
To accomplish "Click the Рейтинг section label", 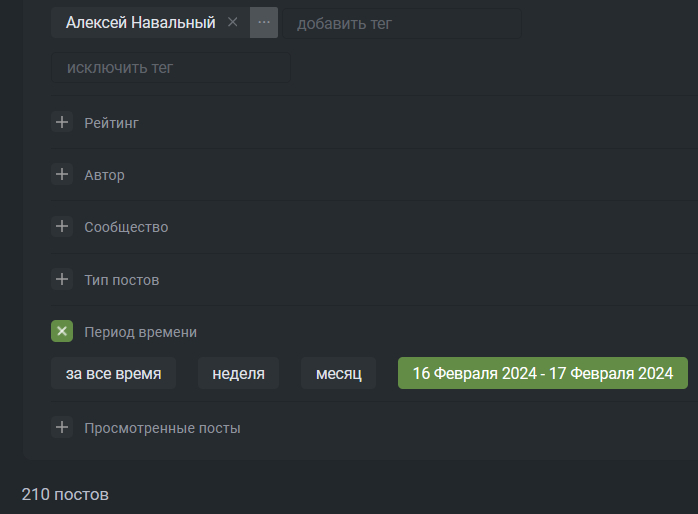I will [x=111, y=123].
